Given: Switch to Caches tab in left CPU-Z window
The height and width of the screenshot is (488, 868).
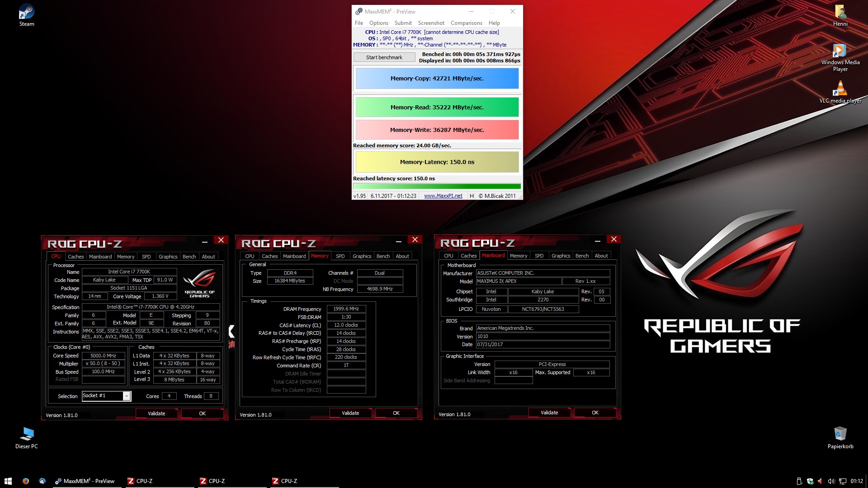Looking at the screenshot, I should click(75, 257).
